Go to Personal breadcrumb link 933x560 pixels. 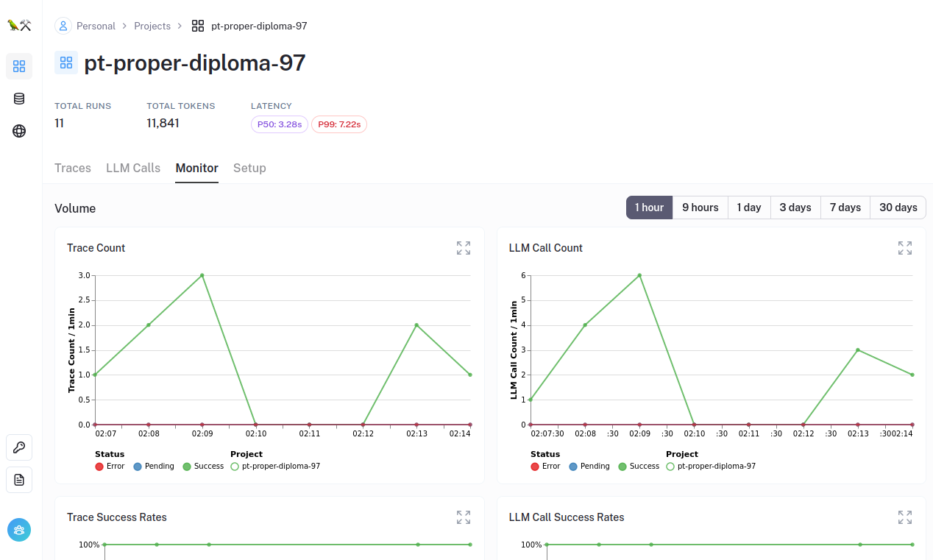[x=96, y=26]
